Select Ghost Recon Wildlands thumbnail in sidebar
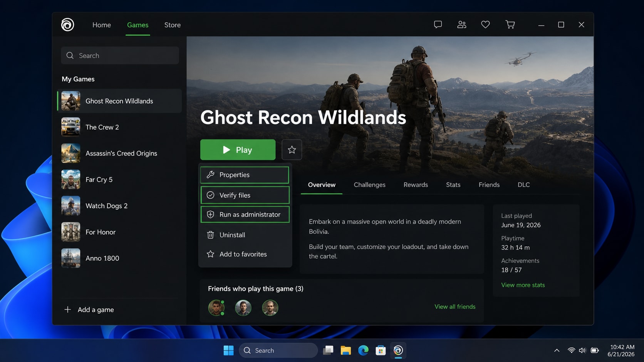The image size is (644, 362). click(x=71, y=101)
